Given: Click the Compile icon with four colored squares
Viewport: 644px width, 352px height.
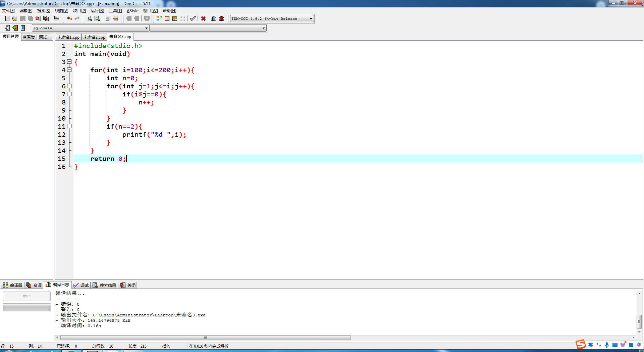Looking at the screenshot, I should (x=159, y=18).
